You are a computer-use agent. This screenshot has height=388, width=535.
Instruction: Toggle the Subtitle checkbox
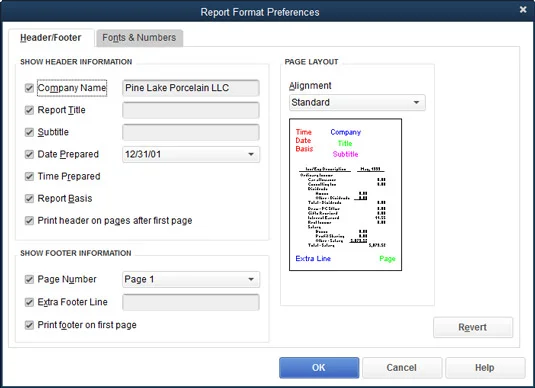tap(29, 132)
